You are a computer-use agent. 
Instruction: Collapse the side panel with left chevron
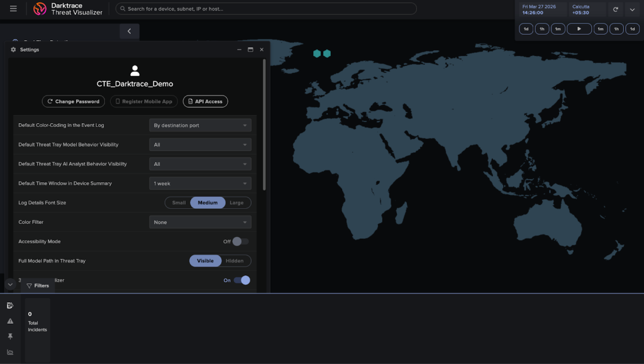[x=130, y=31]
